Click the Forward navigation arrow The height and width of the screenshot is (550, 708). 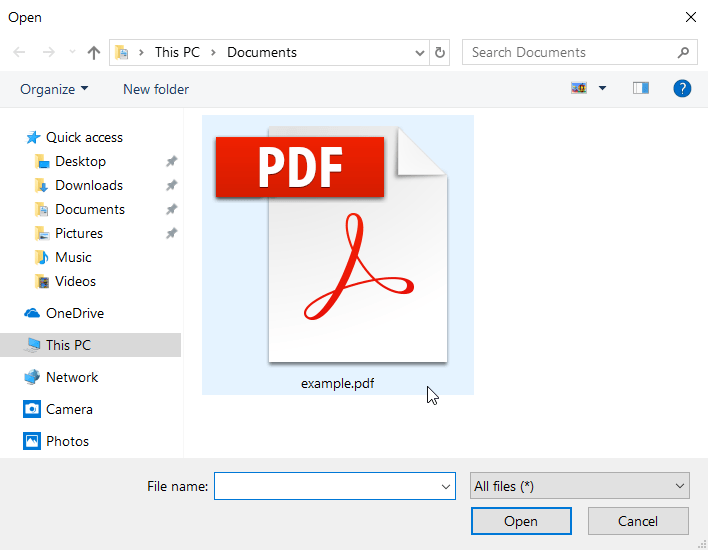pyautogui.click(x=48, y=52)
